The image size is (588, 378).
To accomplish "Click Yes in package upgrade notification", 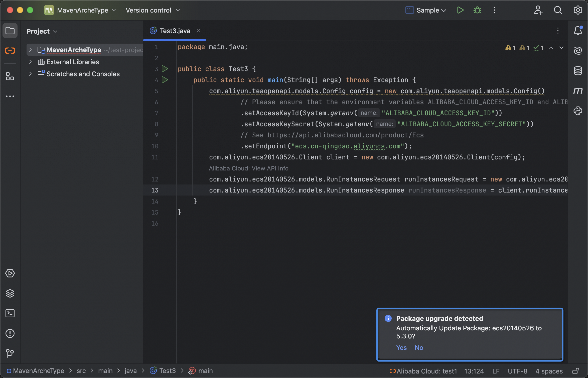I will 401,348.
